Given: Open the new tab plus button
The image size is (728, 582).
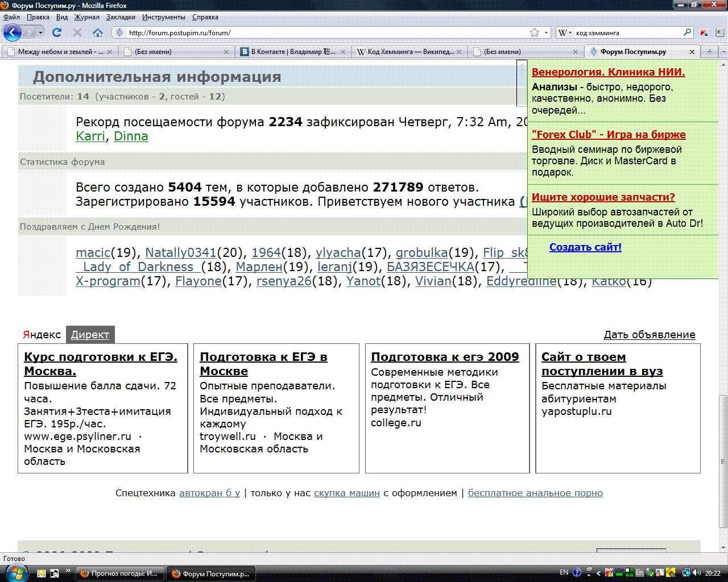Looking at the screenshot, I should pyautogui.click(x=709, y=52).
